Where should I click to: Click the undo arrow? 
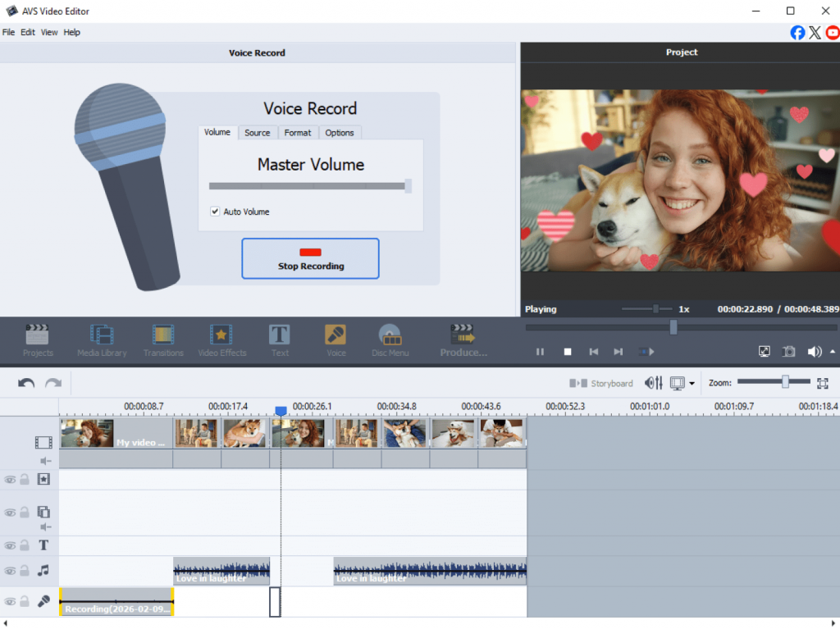tap(26, 383)
